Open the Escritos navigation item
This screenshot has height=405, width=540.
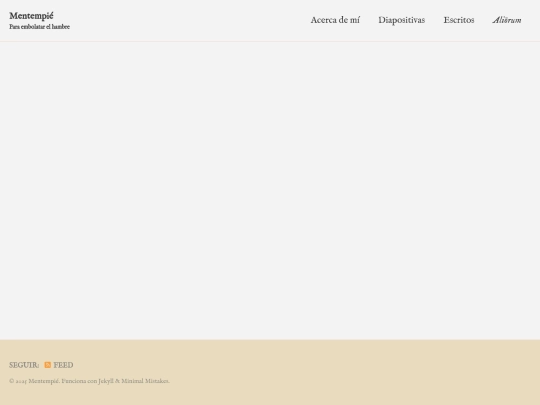459,20
